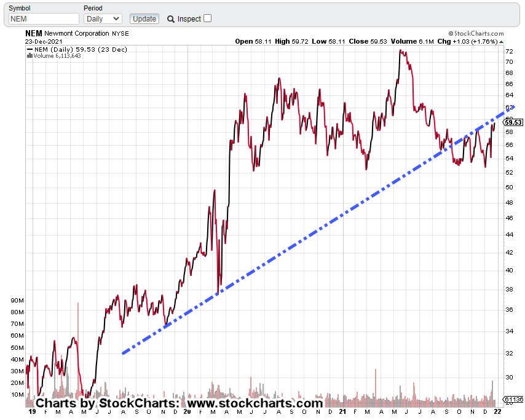
Task: Click the StockCharts.com copyright logo
Action: click(476, 34)
